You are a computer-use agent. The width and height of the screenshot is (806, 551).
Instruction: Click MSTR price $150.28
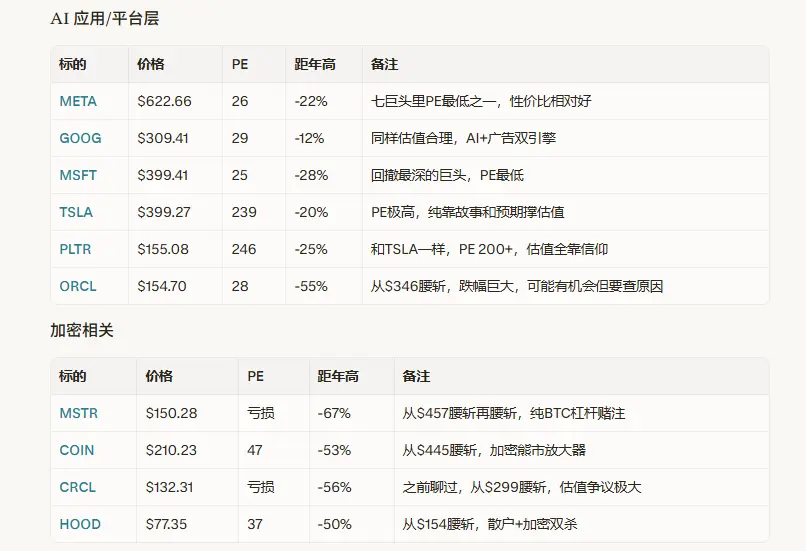click(171, 413)
